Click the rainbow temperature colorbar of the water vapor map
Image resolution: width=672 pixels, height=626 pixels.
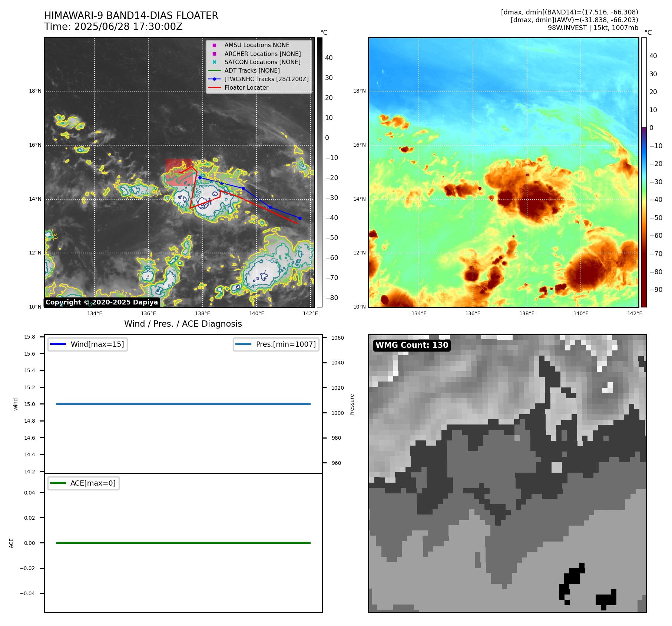[x=644, y=172]
